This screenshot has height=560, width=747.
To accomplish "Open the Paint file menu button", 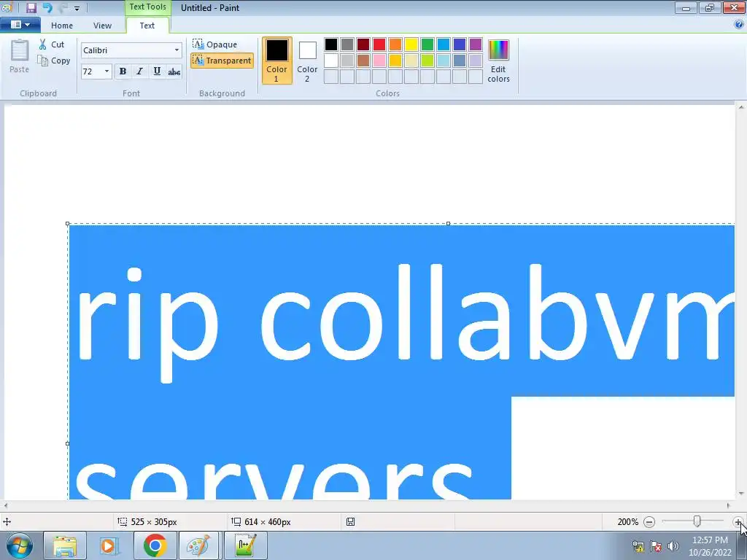I will [20, 25].
